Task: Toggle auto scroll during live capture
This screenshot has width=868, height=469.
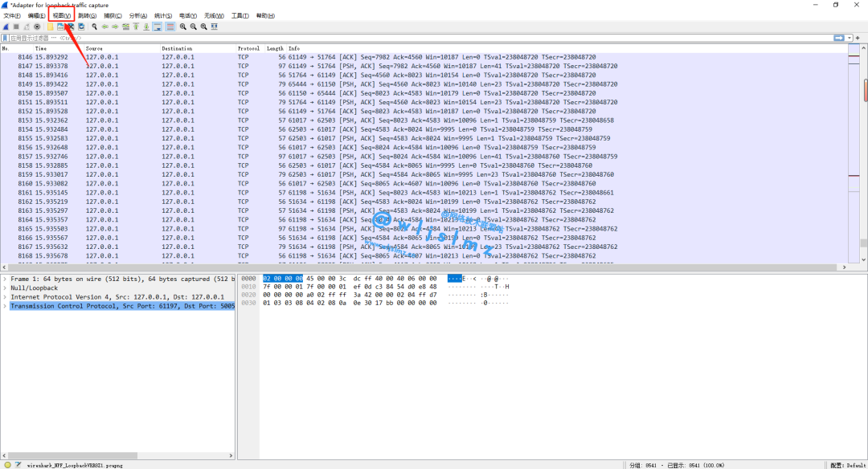Action: (x=158, y=27)
